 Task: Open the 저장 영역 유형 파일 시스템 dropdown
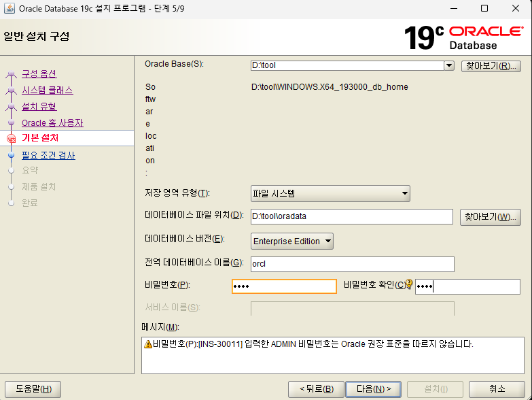pos(330,194)
